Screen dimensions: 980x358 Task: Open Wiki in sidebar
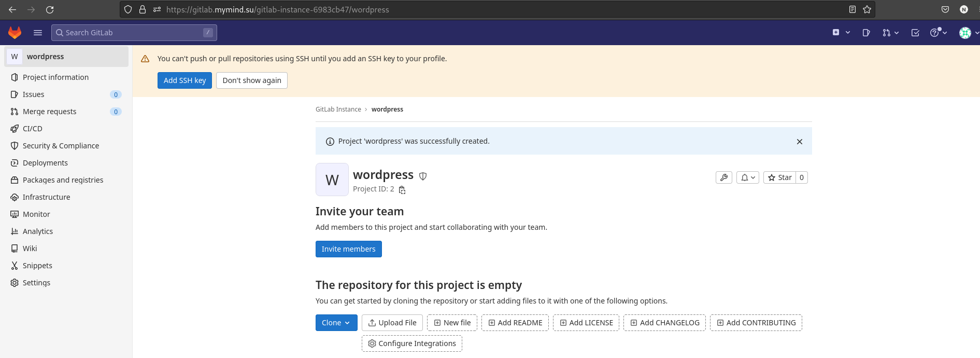click(x=66, y=249)
